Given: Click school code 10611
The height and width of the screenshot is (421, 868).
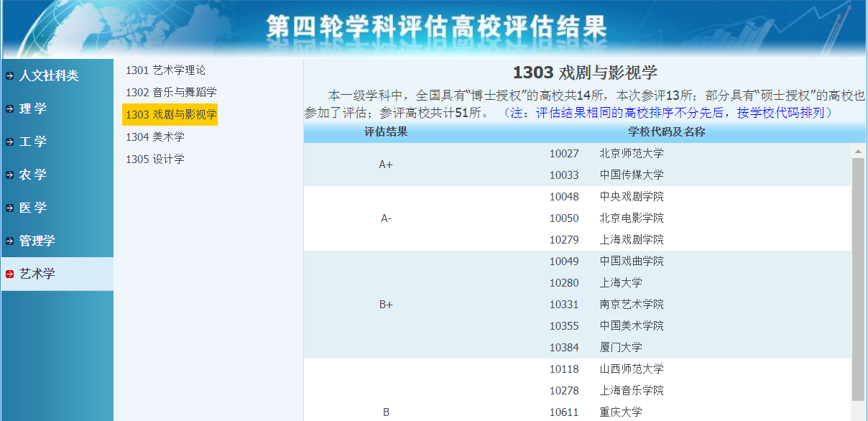Looking at the screenshot, I should point(564,412).
